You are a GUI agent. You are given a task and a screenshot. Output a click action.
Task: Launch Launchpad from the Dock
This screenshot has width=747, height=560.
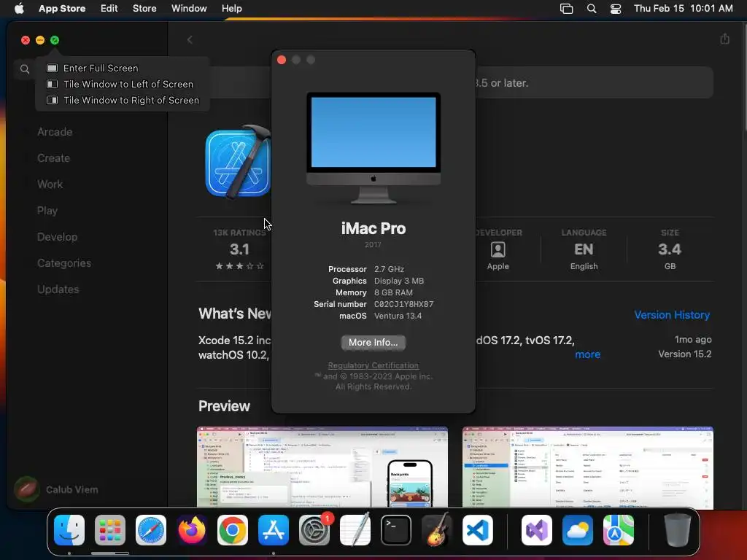110,530
